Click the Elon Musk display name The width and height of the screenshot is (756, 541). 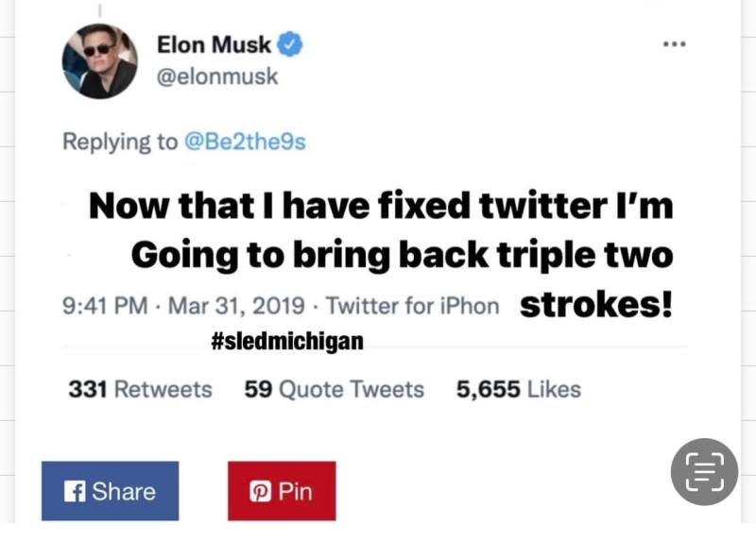click(x=214, y=44)
